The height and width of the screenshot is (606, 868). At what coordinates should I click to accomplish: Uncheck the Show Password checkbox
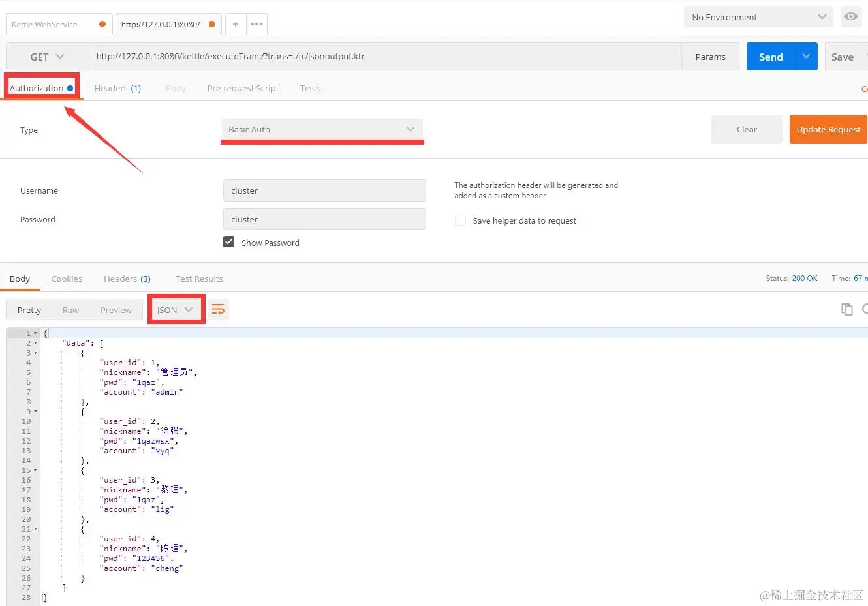click(x=229, y=242)
